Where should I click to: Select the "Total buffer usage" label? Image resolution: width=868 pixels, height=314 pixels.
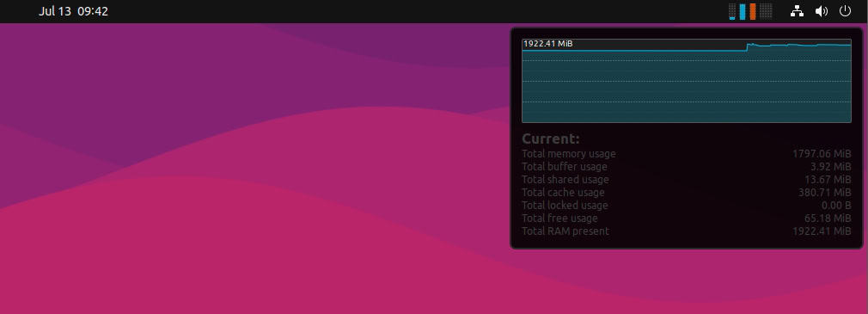tap(565, 167)
